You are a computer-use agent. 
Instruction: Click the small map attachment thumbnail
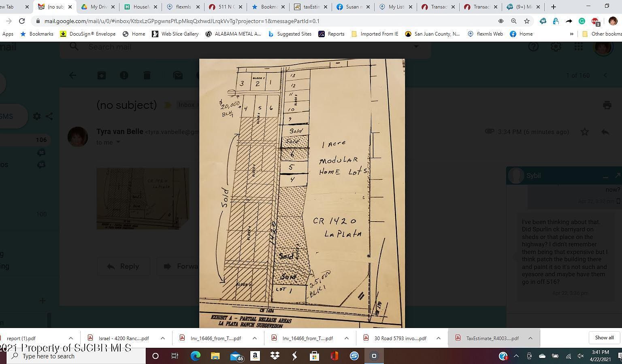143,198
